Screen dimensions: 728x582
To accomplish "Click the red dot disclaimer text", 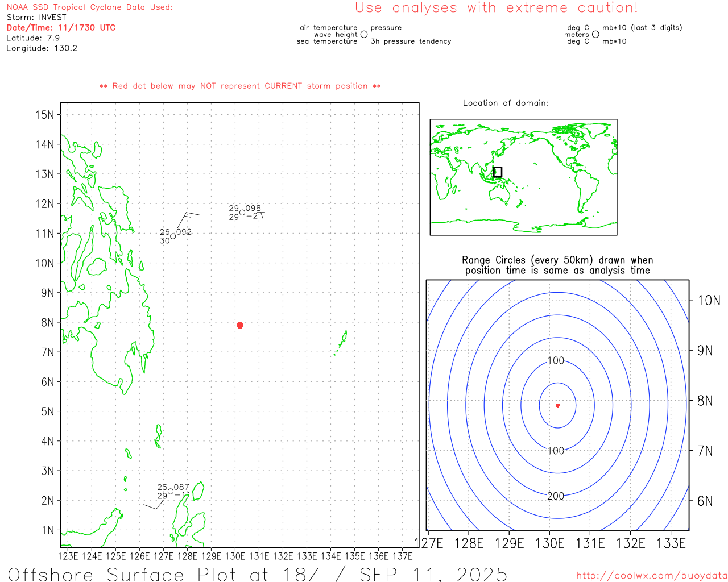I will click(240, 86).
